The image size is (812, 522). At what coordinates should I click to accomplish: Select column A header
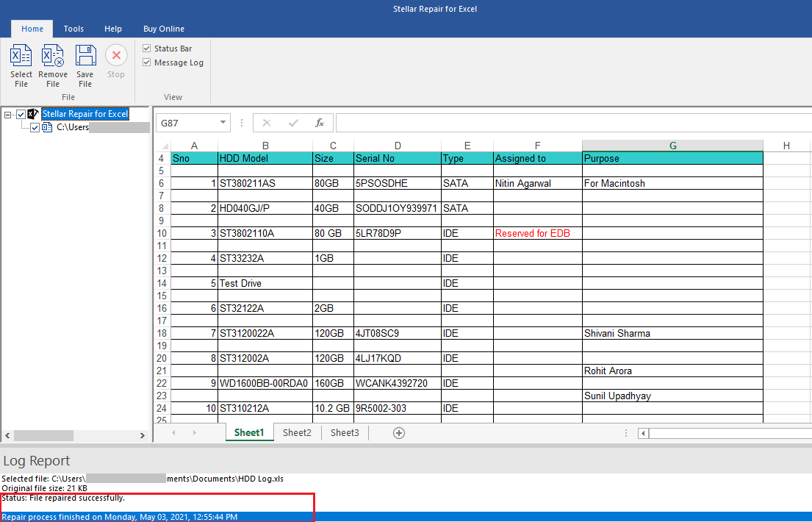pyautogui.click(x=194, y=146)
